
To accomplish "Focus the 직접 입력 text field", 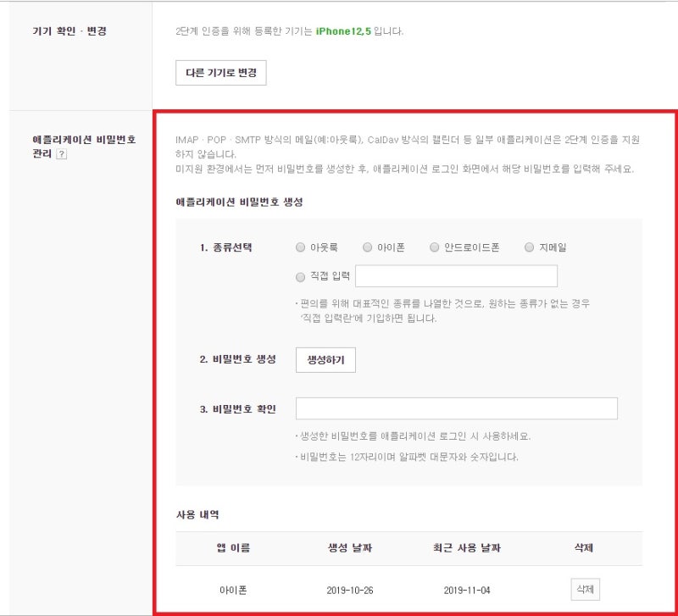I will [x=456, y=276].
